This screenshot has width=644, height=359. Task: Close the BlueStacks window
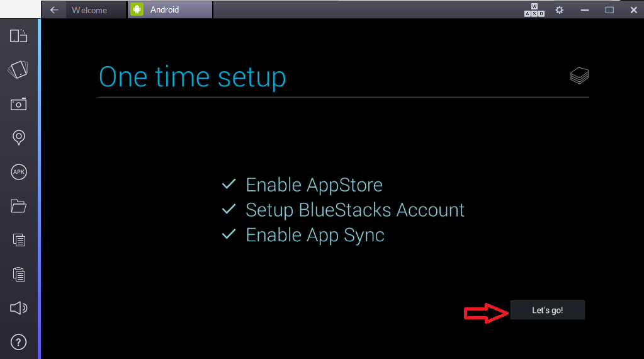[x=634, y=10]
